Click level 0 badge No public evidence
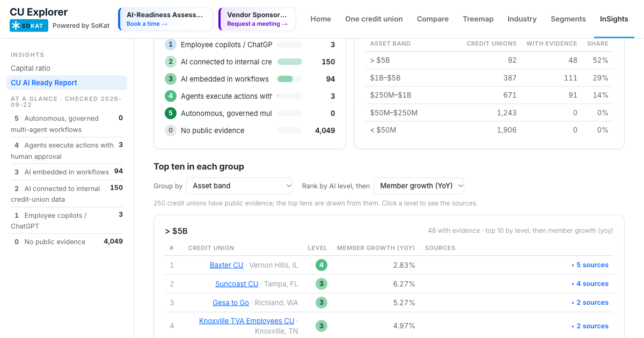 [171, 130]
